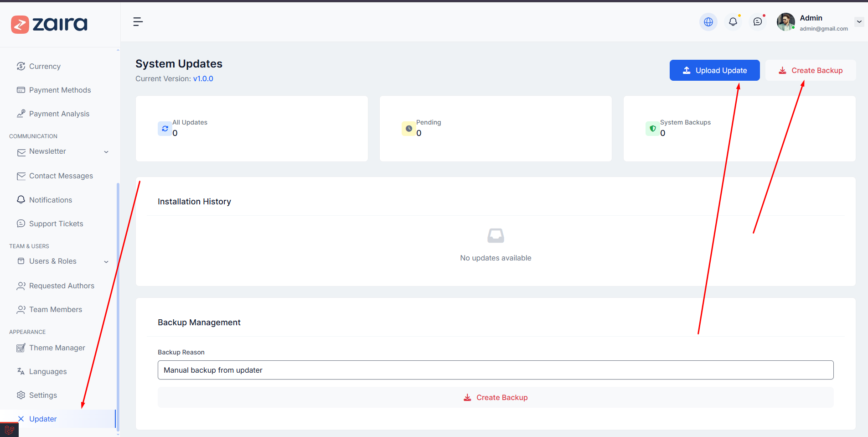The image size is (868, 437).
Task: Click the Zaira logo
Action: coord(49,24)
